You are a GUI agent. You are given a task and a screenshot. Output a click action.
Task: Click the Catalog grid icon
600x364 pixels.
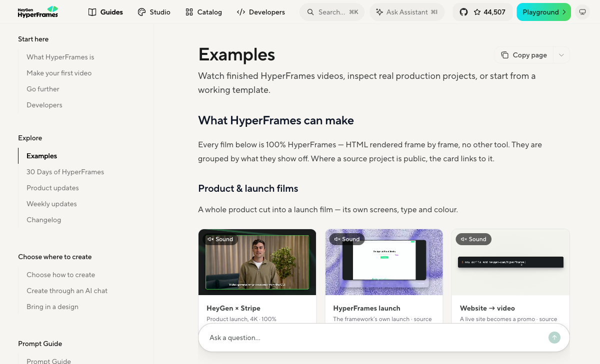click(x=189, y=12)
